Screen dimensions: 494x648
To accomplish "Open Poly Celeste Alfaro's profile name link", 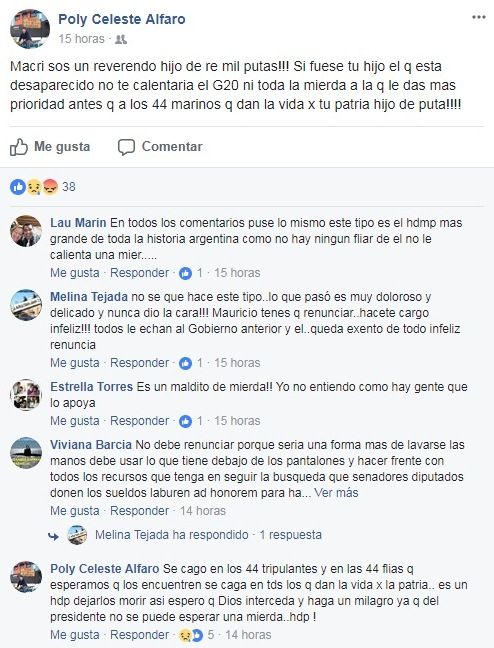I will pos(122,19).
